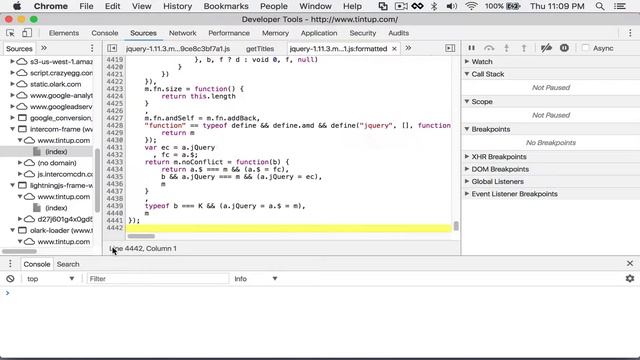640x360 pixels.
Task: Open the Application panel
Action: pyautogui.click(x=319, y=33)
